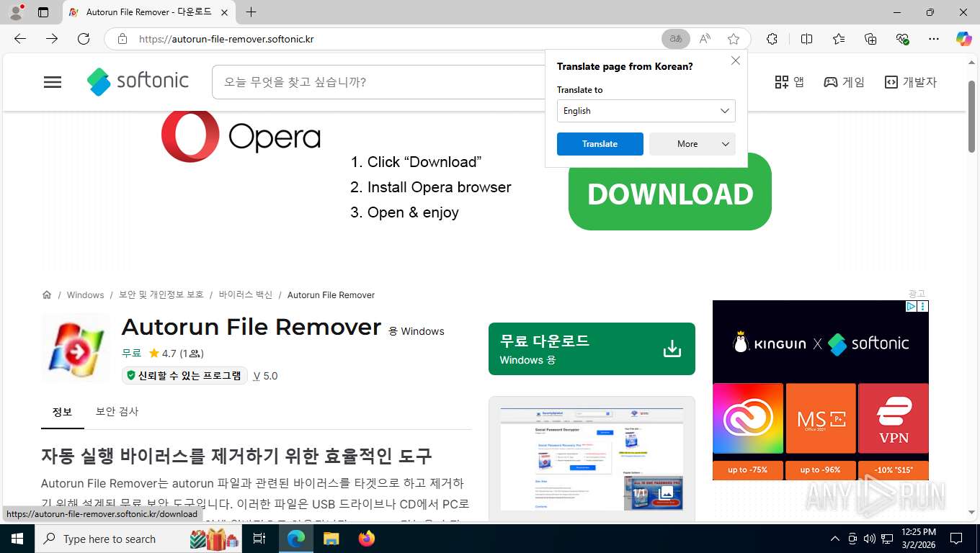Image resolution: width=980 pixels, height=553 pixels.
Task: Launch Copilot from the toolbar
Action: click(963, 39)
